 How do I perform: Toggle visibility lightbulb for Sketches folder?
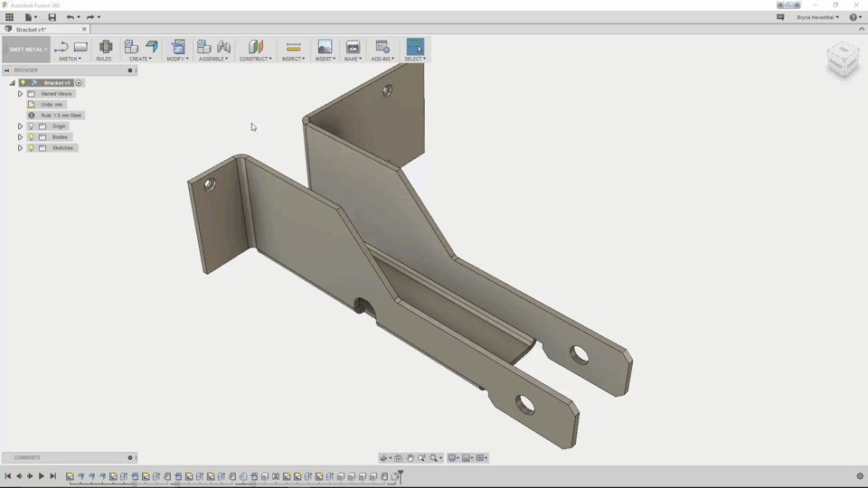click(31, 148)
